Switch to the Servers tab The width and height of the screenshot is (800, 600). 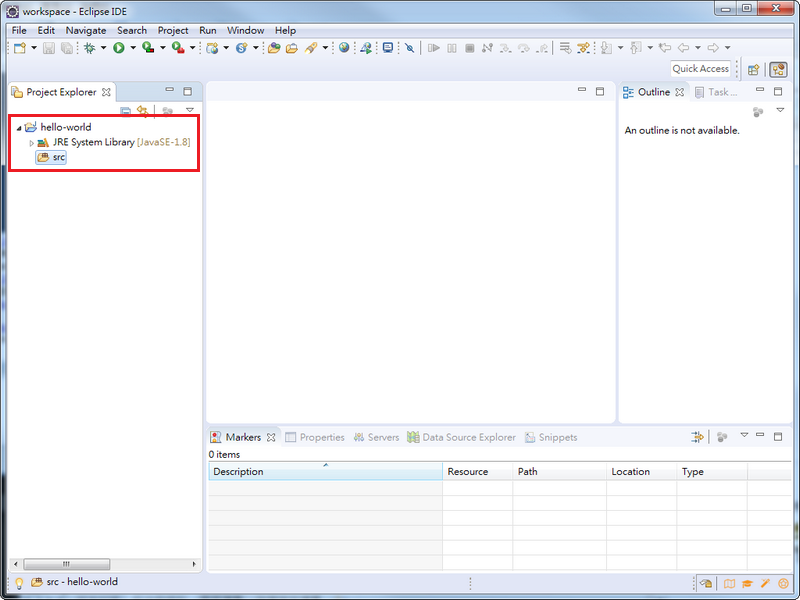click(x=376, y=437)
